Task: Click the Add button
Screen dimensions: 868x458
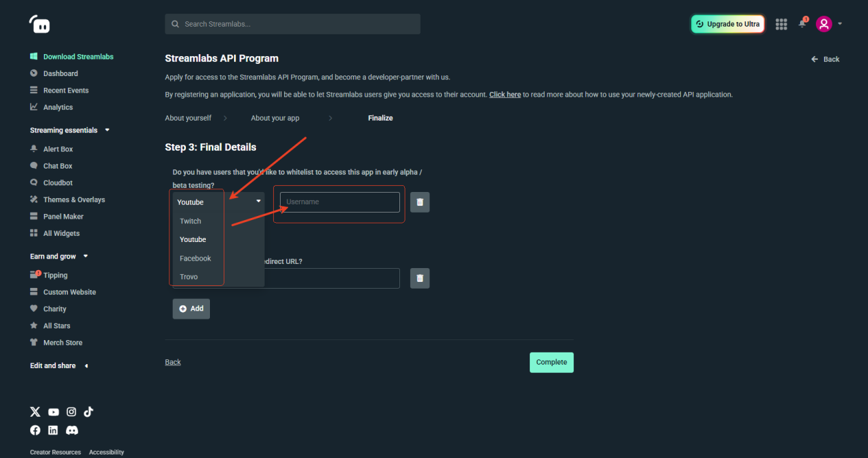Action: 191,309
